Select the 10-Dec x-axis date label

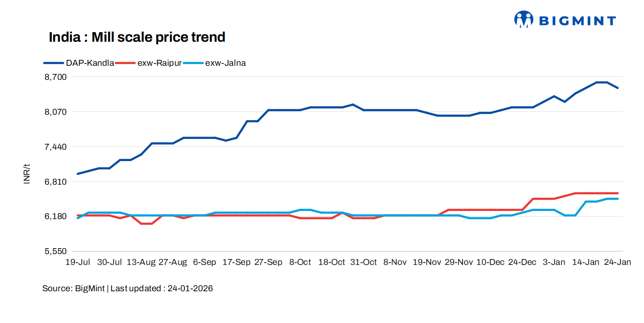pyautogui.click(x=490, y=262)
